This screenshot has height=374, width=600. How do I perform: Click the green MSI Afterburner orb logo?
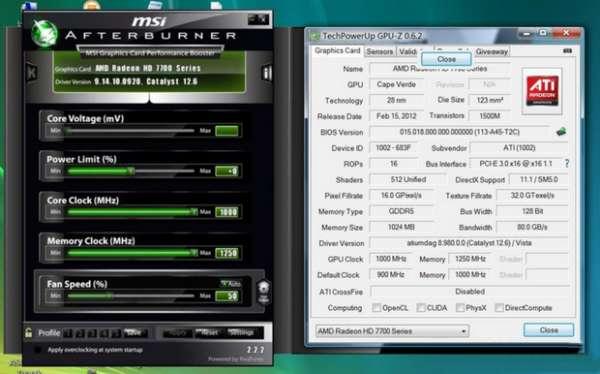44,33
